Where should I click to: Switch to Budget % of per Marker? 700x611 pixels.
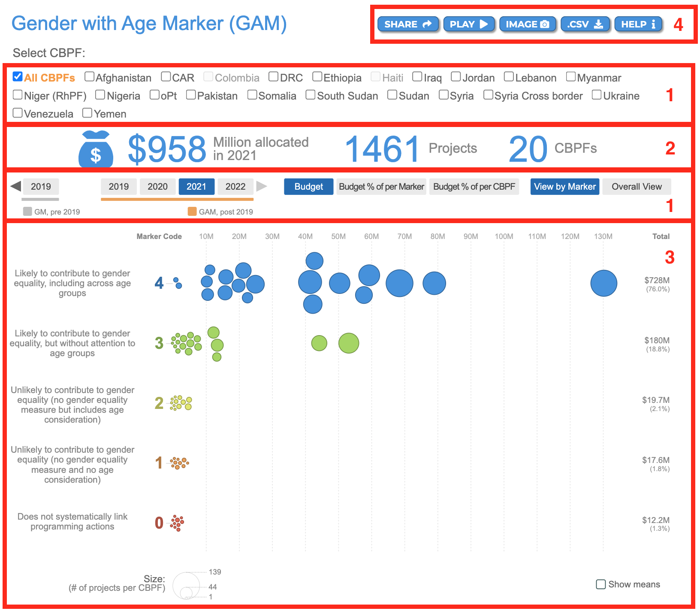point(381,187)
